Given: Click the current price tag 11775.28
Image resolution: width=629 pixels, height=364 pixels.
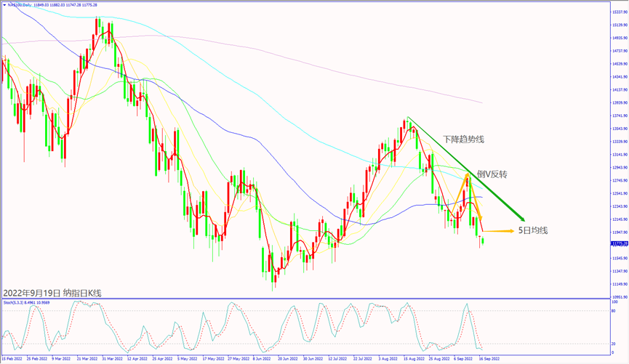Looking at the screenshot, I should [x=620, y=243].
